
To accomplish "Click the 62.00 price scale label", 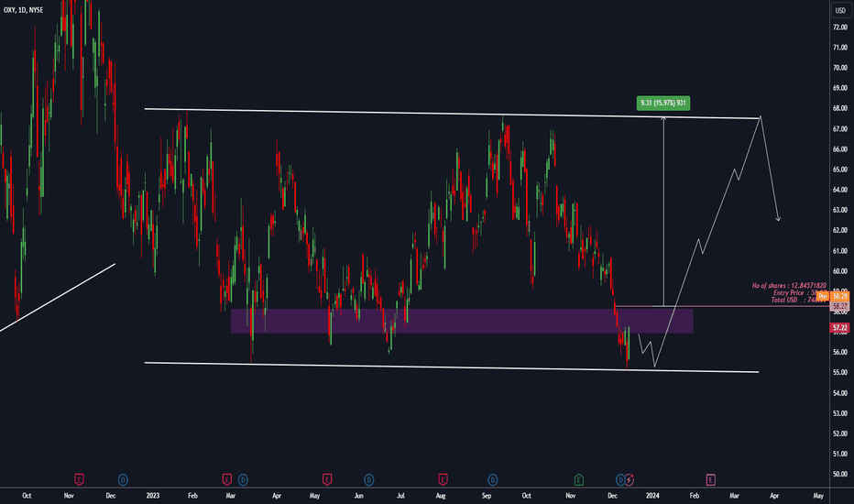I will pyautogui.click(x=840, y=231).
